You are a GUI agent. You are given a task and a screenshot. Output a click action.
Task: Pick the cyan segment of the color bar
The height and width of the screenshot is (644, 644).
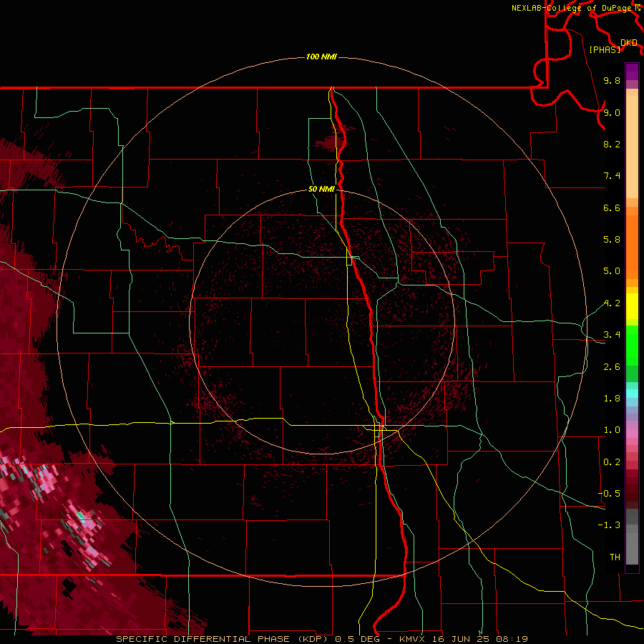(632, 394)
